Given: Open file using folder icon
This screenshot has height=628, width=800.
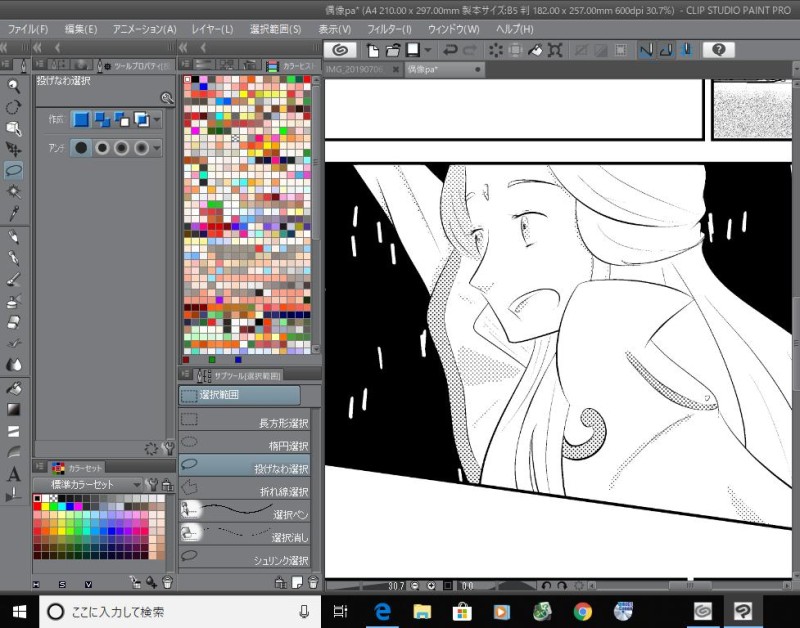Looking at the screenshot, I should tap(393, 50).
